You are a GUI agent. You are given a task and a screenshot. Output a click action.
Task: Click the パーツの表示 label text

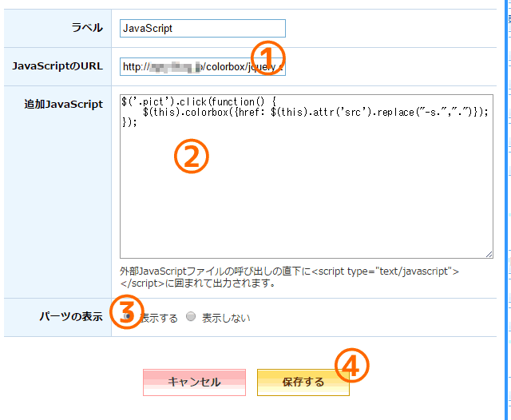coord(71,316)
